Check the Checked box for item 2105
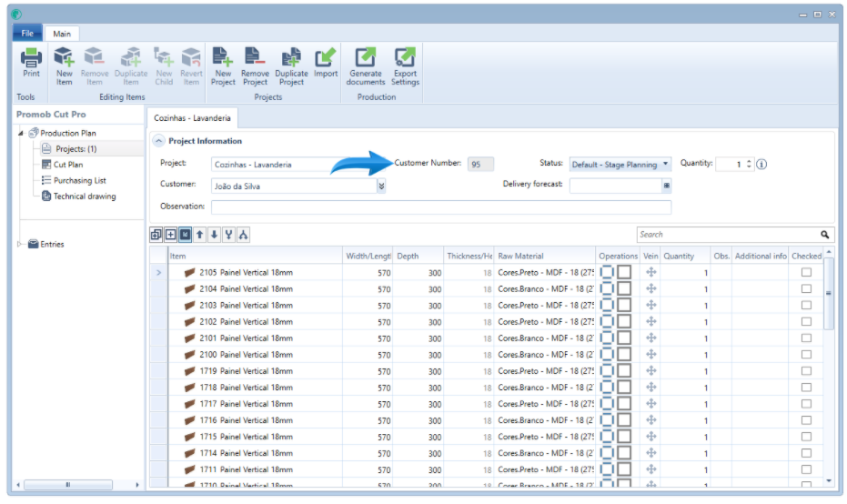The width and height of the screenshot is (847, 504). 806,272
